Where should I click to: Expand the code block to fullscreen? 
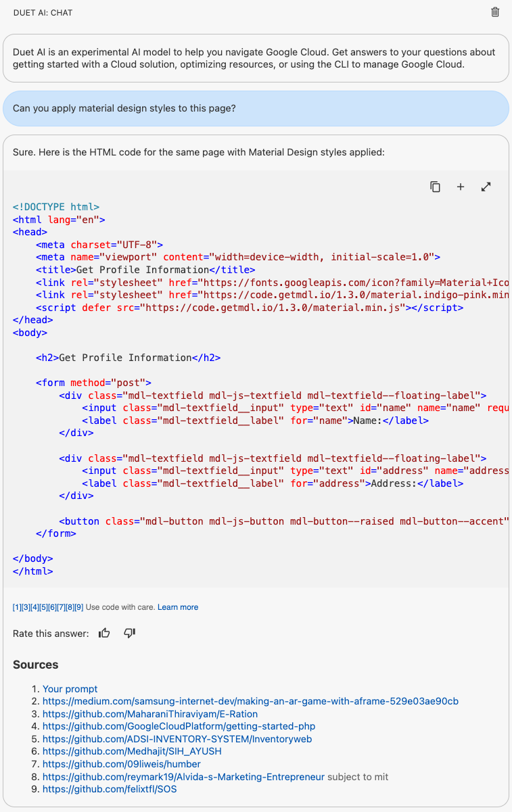pyautogui.click(x=486, y=187)
